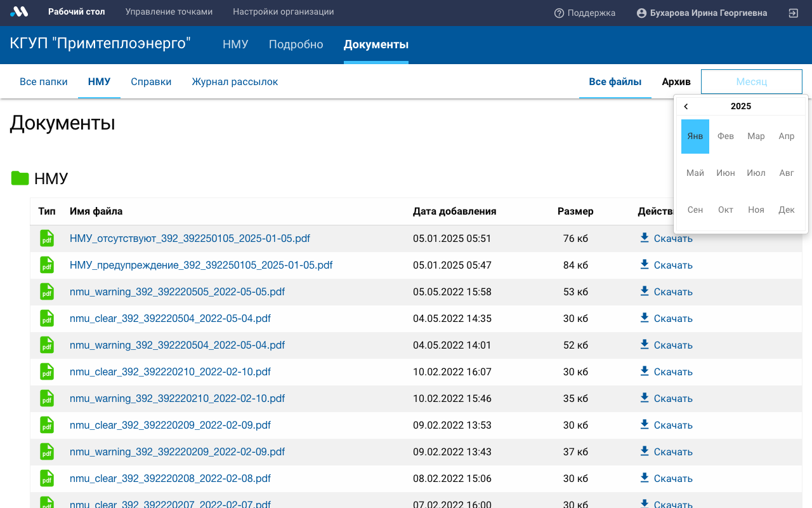Click pdf icon for nmu_warning_392_392220505 file
Screen dimensions: 812x508
pos(47,292)
